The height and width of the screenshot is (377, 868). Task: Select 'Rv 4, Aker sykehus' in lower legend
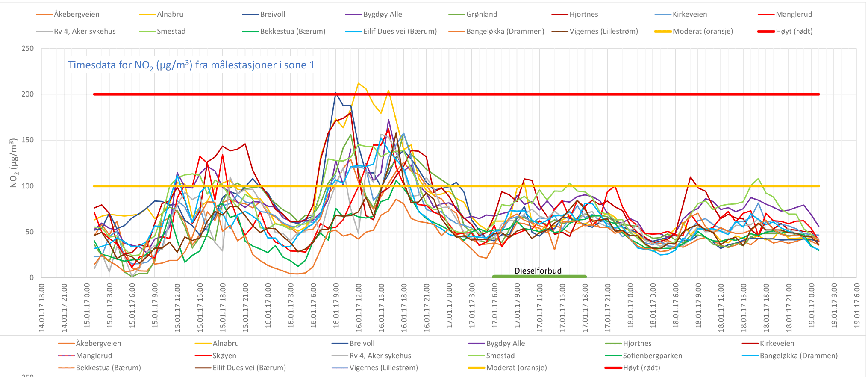(x=380, y=356)
